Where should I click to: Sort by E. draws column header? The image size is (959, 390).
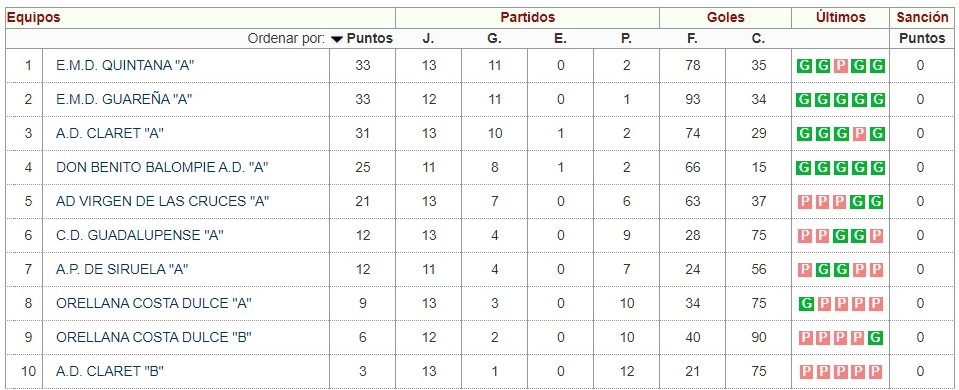pyautogui.click(x=560, y=39)
